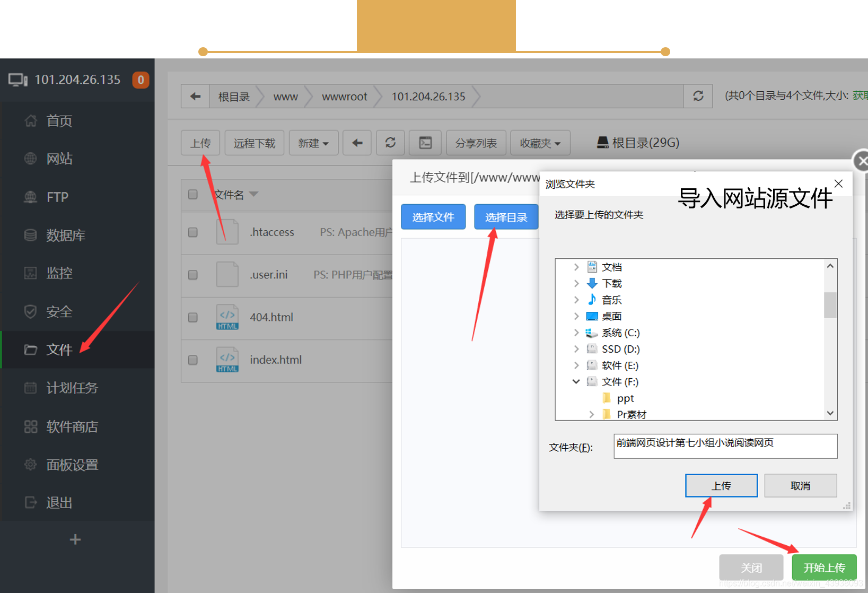Expand the 文档 tree node
This screenshot has width=868, height=593.
576,267
